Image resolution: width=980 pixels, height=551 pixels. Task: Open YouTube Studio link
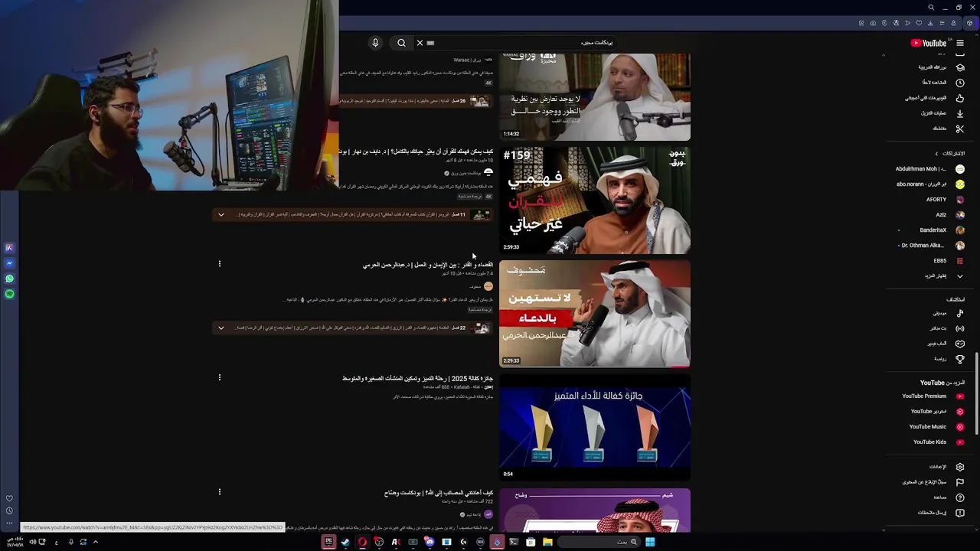click(x=930, y=411)
